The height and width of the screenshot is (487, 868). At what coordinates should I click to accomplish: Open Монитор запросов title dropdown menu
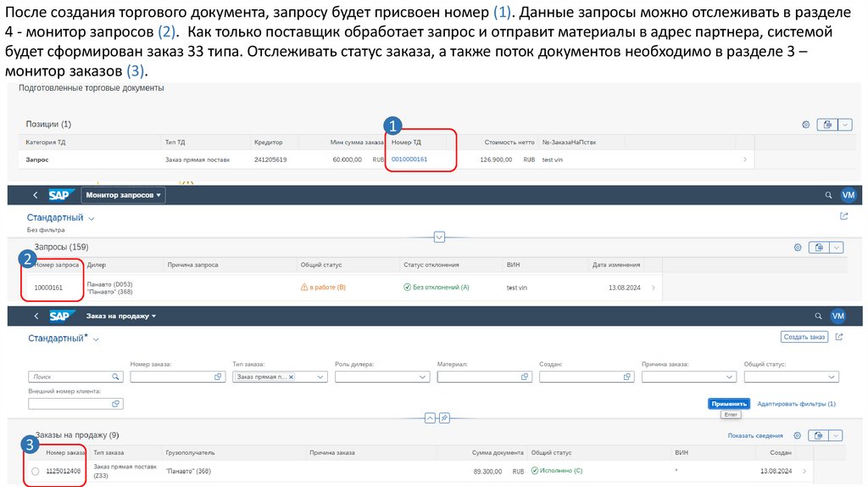coord(123,195)
